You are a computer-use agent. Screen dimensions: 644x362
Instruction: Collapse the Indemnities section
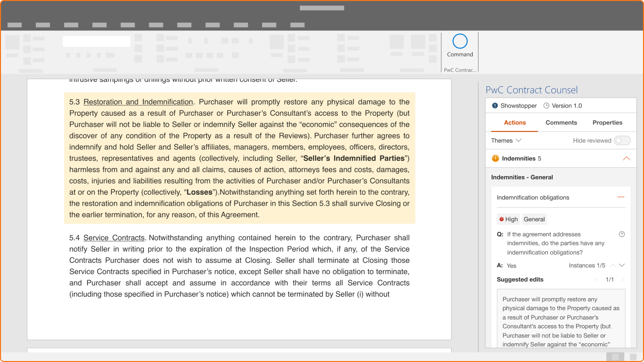[626, 158]
